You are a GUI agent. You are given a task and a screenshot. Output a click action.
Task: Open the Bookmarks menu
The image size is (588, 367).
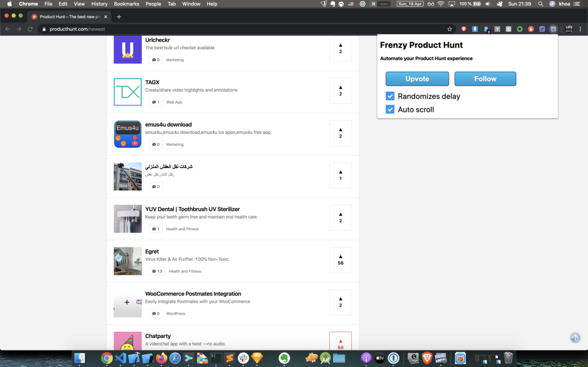coord(126,4)
